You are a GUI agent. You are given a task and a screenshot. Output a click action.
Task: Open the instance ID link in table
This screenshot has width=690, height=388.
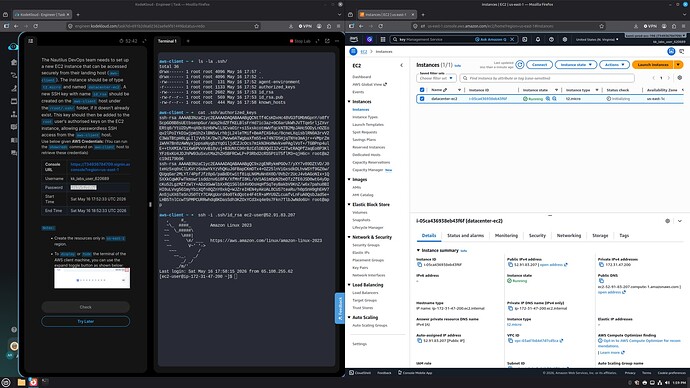click(488, 99)
